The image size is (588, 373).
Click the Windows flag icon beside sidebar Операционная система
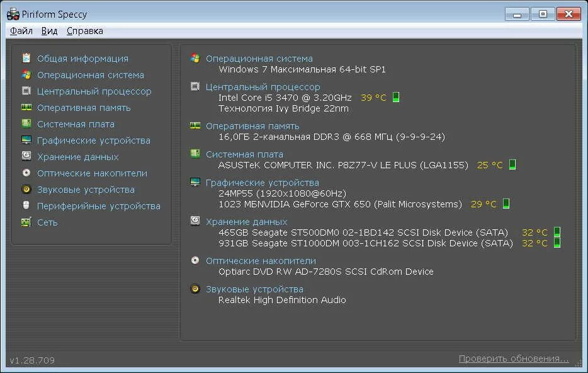pyautogui.click(x=26, y=75)
